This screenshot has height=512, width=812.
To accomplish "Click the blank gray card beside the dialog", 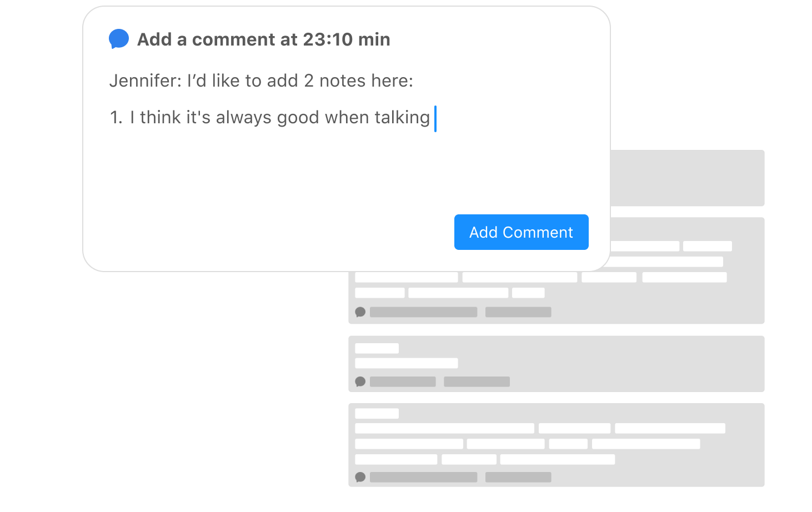I will point(688,178).
